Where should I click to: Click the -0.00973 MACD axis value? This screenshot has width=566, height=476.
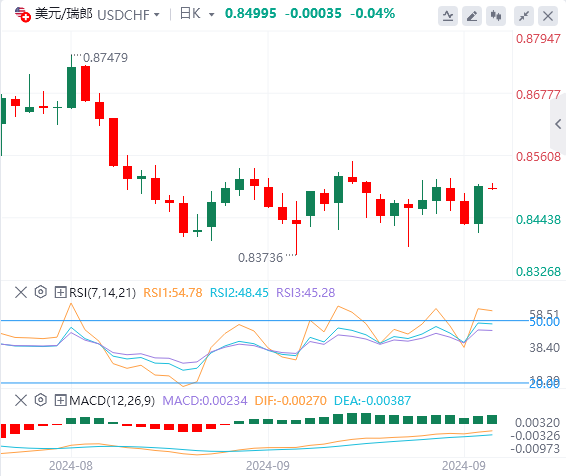tap(535, 449)
